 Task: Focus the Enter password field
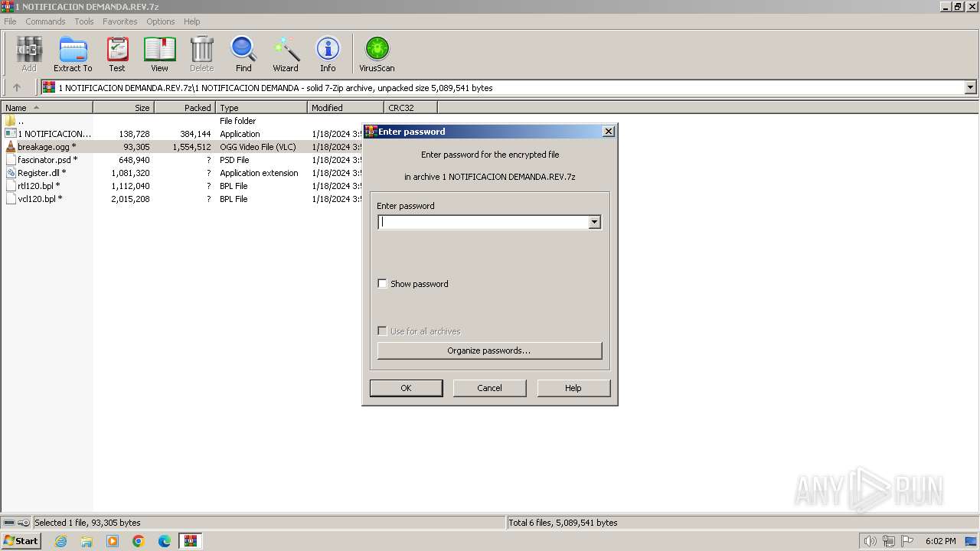(483, 222)
